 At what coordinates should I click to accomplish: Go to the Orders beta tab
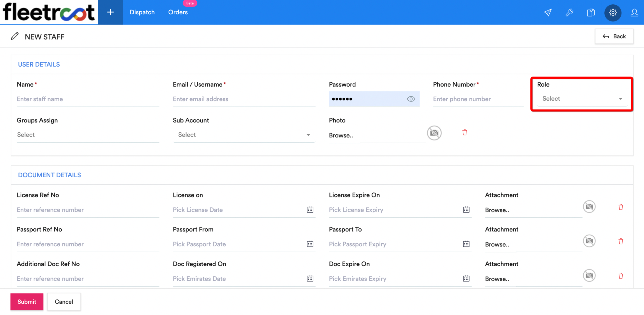pyautogui.click(x=178, y=12)
